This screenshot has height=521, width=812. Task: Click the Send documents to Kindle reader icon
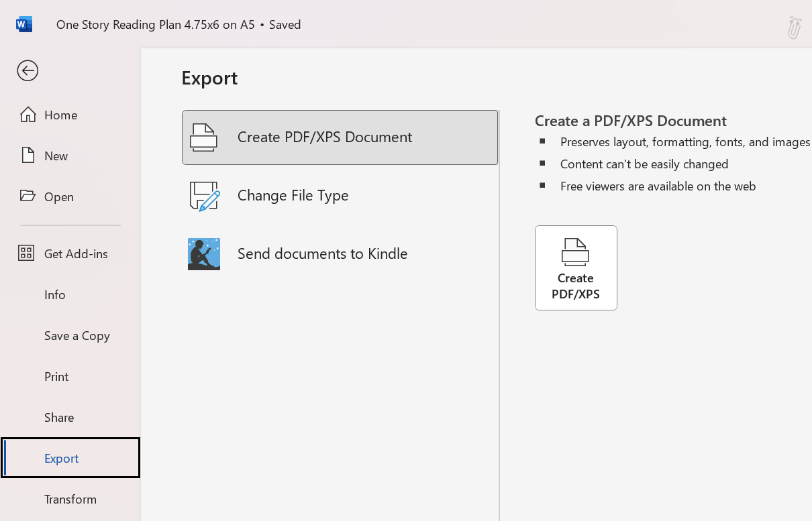pos(203,254)
